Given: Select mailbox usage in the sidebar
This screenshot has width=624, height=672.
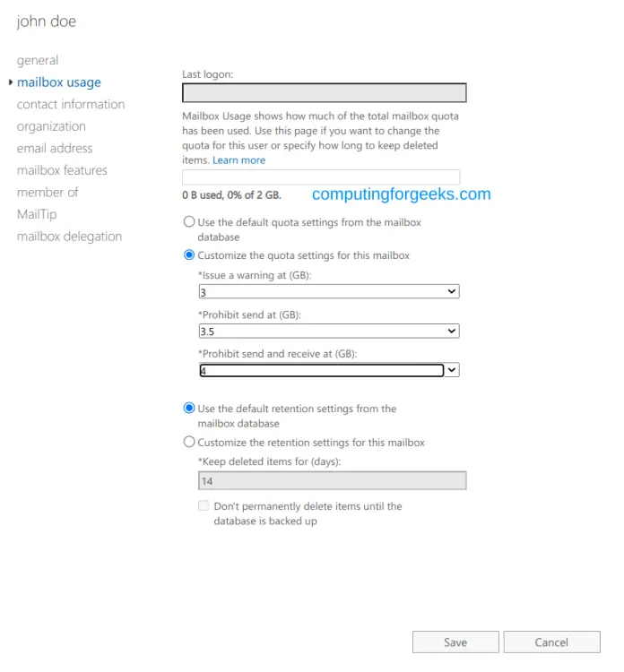Looking at the screenshot, I should click(59, 82).
